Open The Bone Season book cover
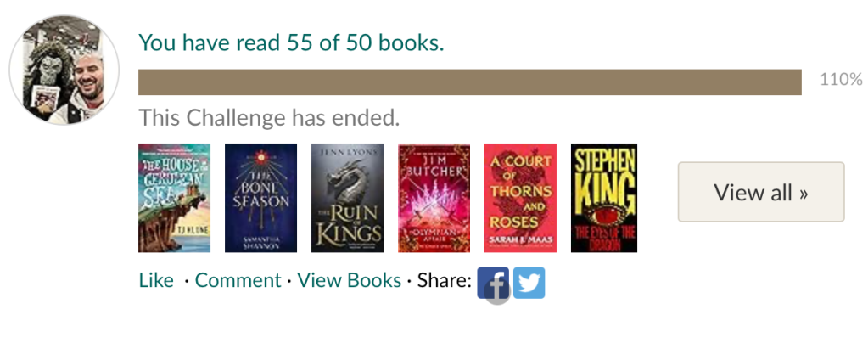The width and height of the screenshot is (868, 360). 260,199
